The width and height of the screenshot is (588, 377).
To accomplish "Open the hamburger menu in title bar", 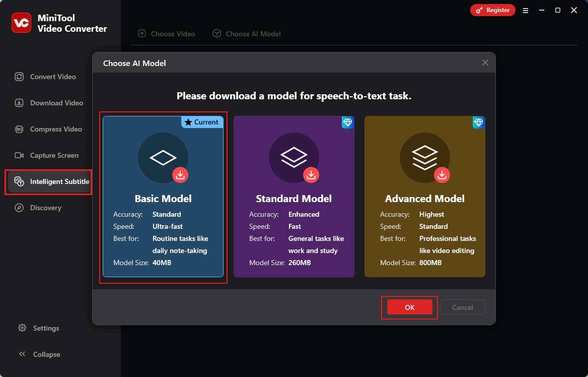I will pos(526,11).
